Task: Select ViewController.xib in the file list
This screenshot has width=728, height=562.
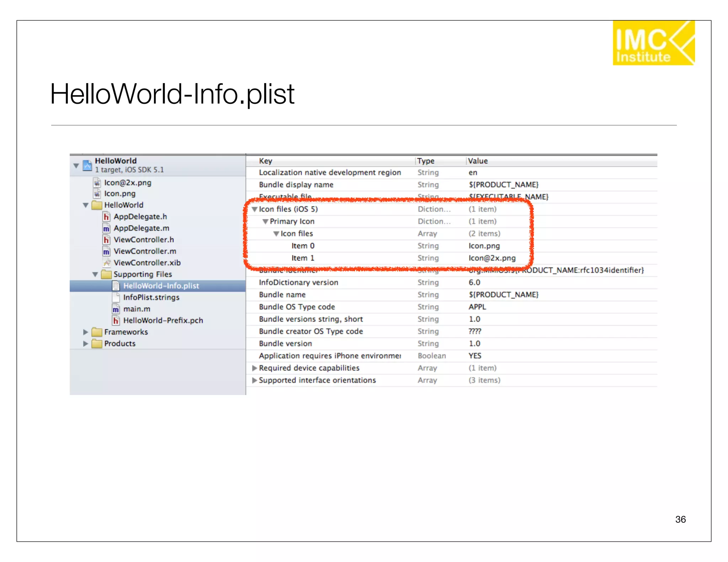Action: coord(147,263)
